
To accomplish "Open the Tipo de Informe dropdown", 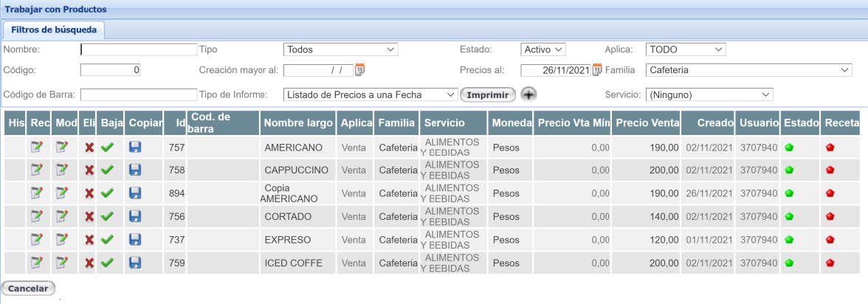I will tap(371, 94).
